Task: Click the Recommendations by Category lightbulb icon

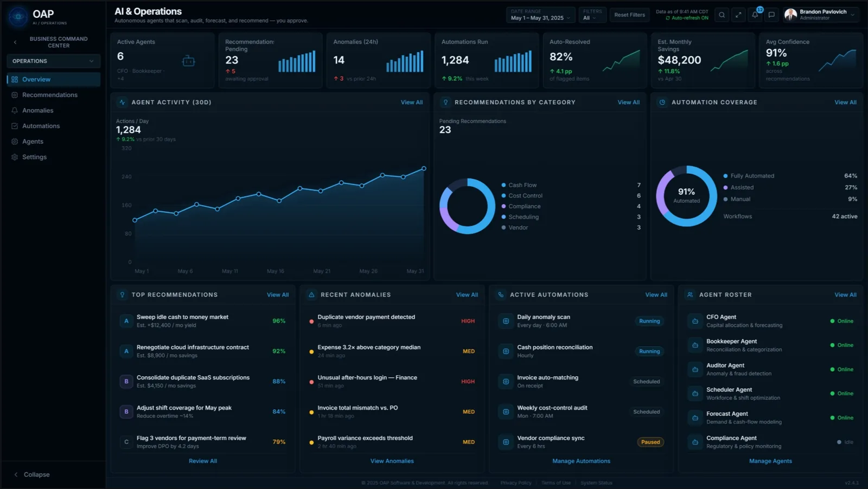Action: click(445, 102)
